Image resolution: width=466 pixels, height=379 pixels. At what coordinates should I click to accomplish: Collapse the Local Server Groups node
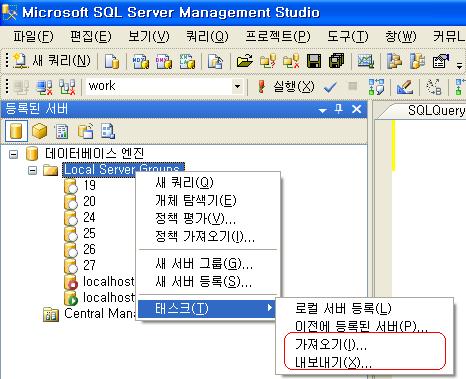click(32, 171)
